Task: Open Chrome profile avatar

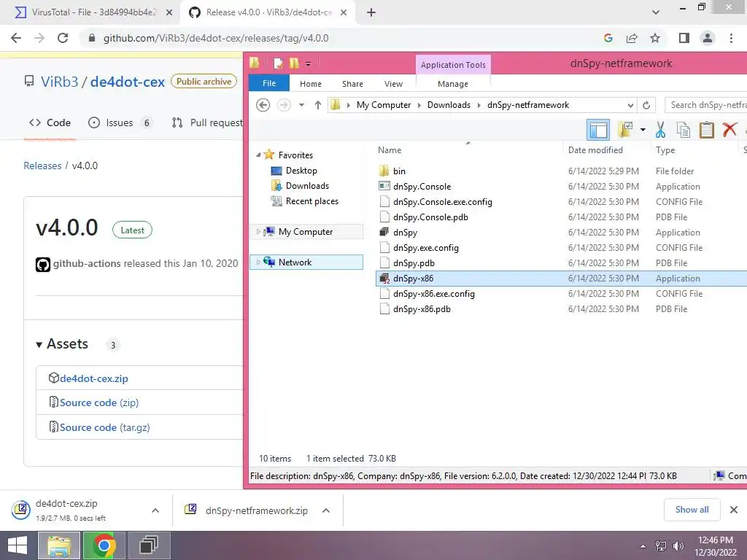Action: pos(708,38)
